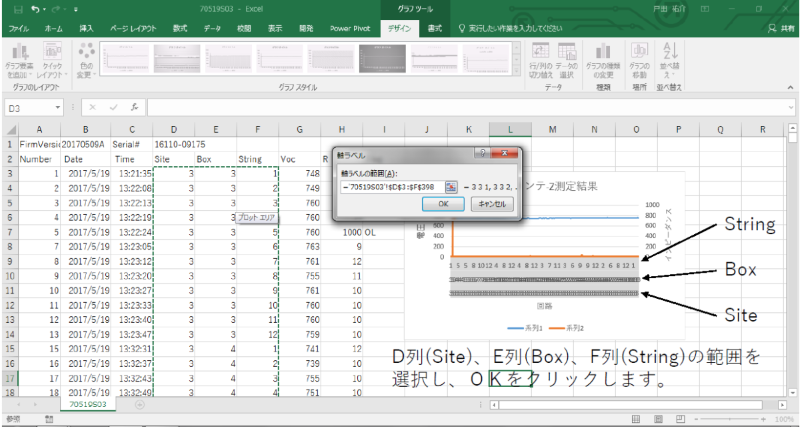Screen dimensions: 800x427
Task: Open the Quick Access Toolbar customize dropdown
Action: coord(74,9)
